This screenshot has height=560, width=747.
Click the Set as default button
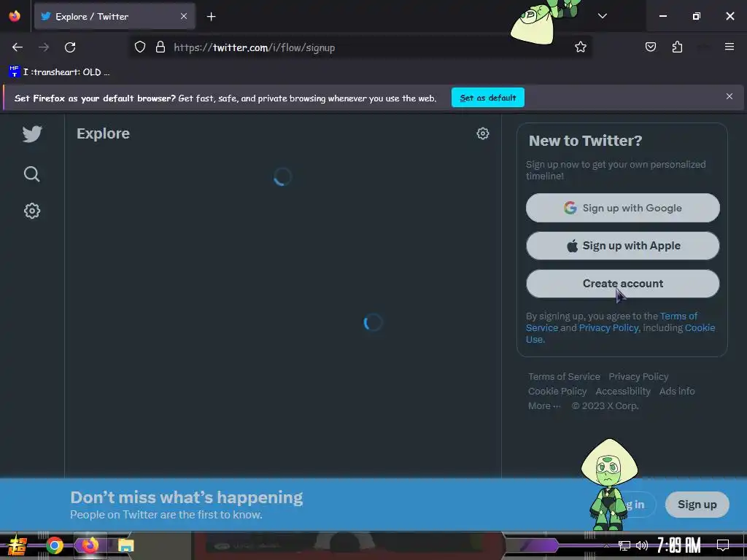pos(488,98)
